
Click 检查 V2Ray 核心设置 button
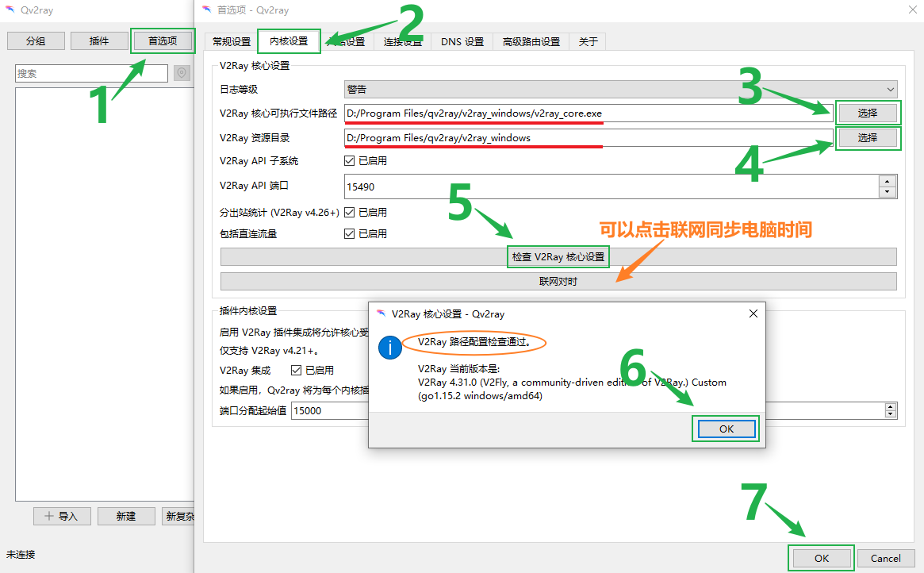[558, 257]
